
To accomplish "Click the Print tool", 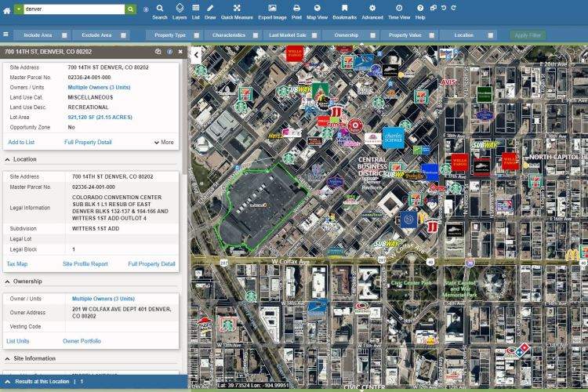I will click(296, 12).
